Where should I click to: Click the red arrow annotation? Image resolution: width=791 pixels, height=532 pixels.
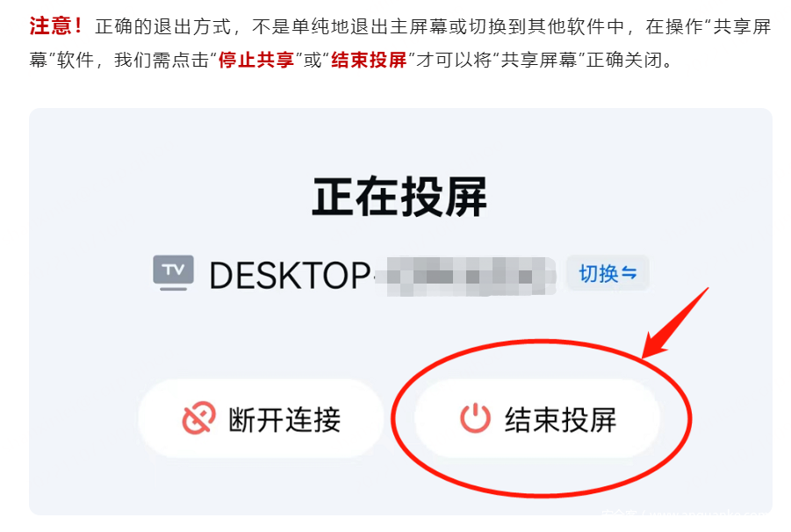[x=676, y=323]
